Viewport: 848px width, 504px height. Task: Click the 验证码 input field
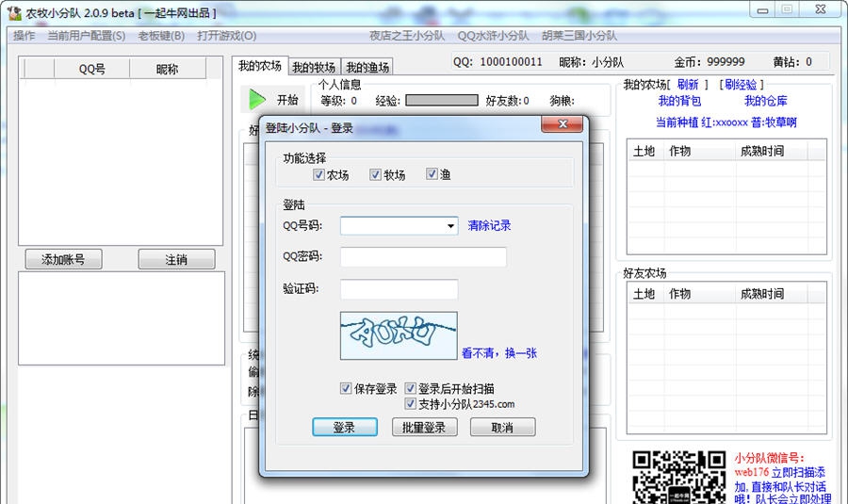[x=400, y=289]
